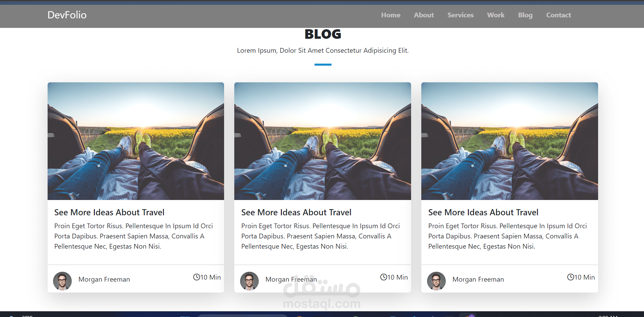Click author name Morgan Freeman in third card

(x=478, y=279)
